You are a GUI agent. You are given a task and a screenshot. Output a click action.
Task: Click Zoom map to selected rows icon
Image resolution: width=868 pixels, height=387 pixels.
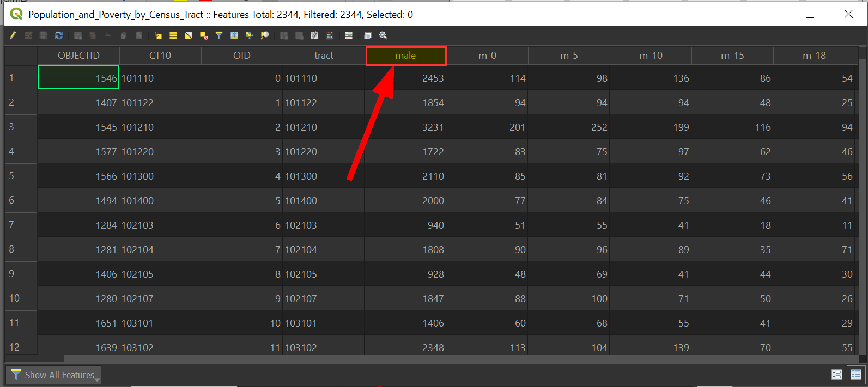pyautogui.click(x=265, y=35)
